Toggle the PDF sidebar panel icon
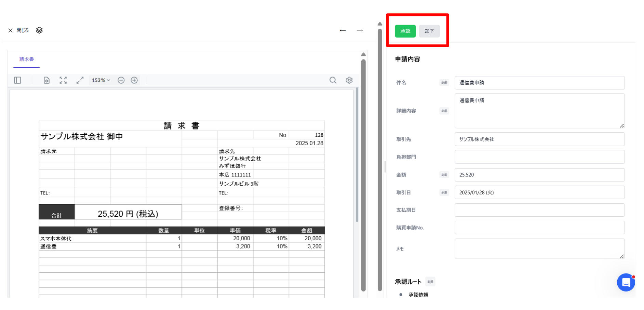The width and height of the screenshot is (644, 310). [x=18, y=80]
